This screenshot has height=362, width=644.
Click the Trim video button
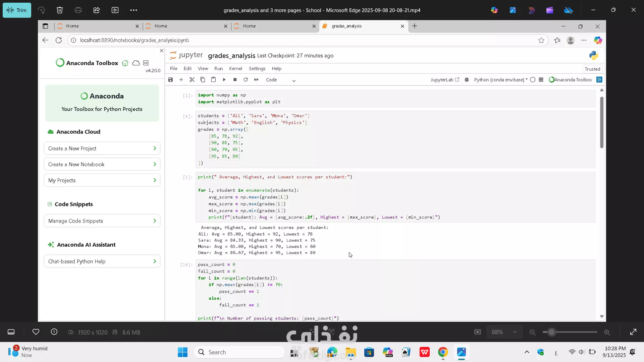tap(17, 10)
